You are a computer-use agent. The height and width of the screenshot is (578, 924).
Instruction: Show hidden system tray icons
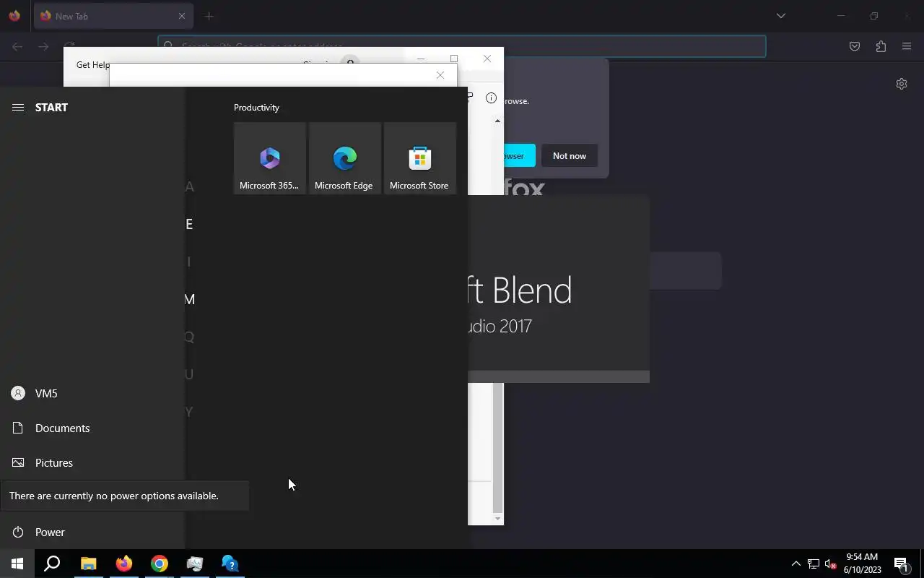tap(796, 564)
